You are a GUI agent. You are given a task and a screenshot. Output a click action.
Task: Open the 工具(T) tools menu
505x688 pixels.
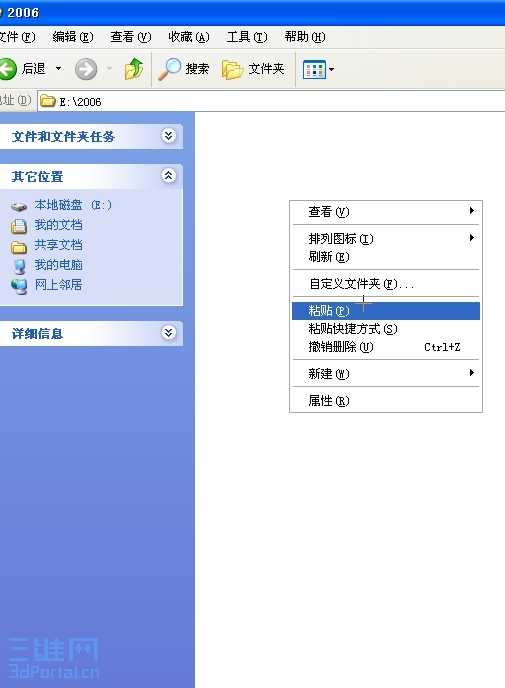[247, 37]
